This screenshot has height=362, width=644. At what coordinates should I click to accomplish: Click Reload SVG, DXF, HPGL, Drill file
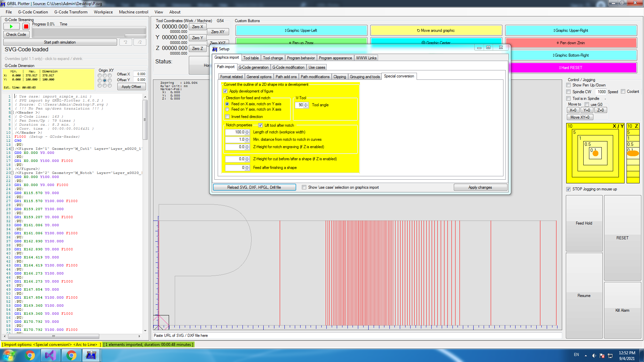point(254,187)
